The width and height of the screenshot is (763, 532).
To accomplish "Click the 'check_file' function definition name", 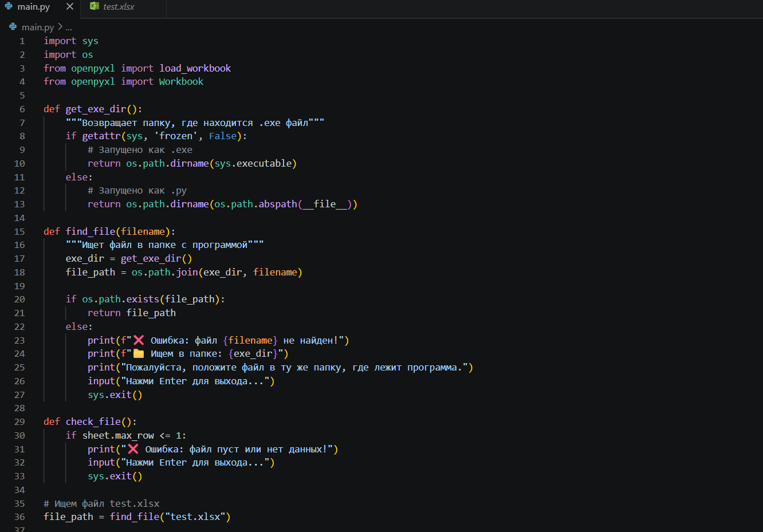I will click(x=93, y=421).
